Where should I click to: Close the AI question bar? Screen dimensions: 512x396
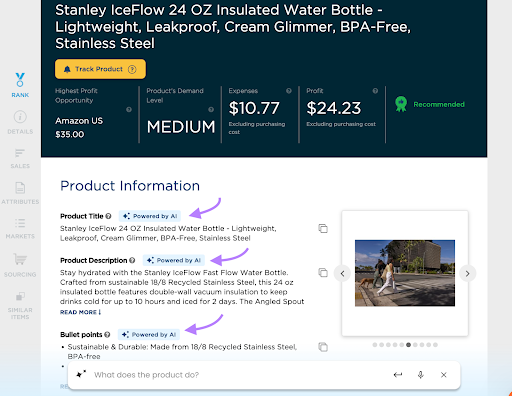[444, 375]
